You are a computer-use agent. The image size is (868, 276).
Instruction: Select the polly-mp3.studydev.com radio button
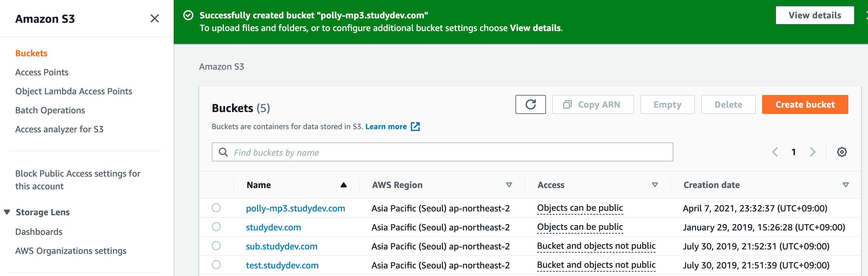click(x=216, y=208)
